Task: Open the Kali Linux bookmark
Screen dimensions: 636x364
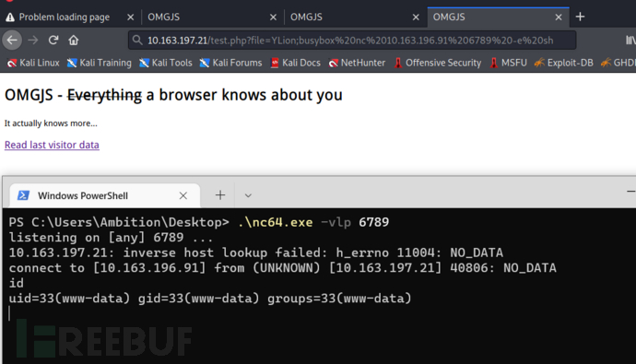Action: point(33,63)
